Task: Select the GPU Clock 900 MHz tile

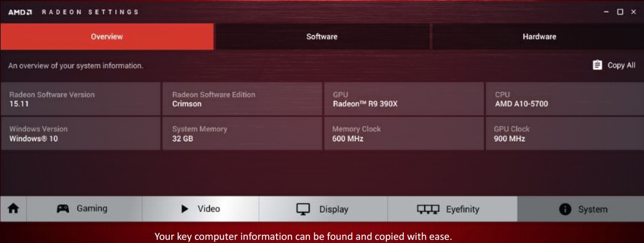Action: coord(563,133)
